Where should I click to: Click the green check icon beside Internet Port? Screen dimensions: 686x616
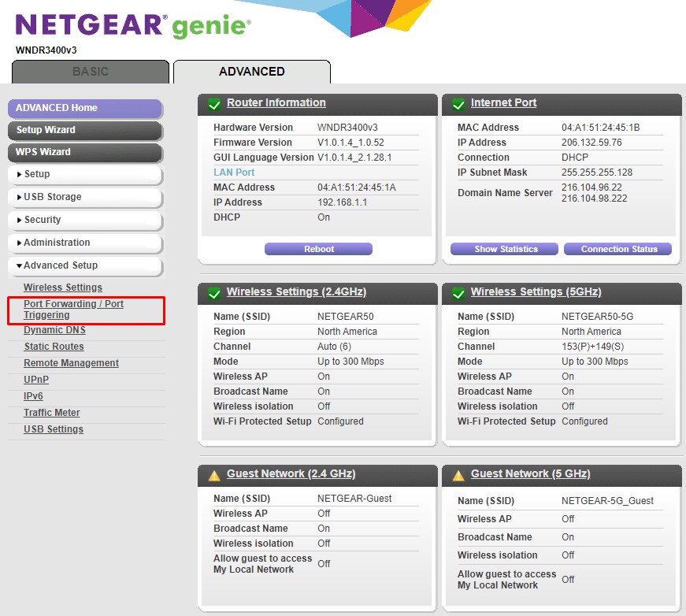pyautogui.click(x=458, y=105)
